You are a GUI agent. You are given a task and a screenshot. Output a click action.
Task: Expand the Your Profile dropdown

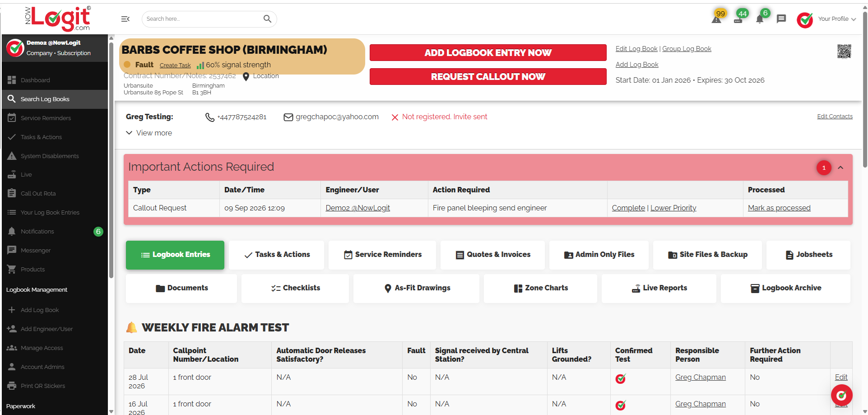click(837, 19)
